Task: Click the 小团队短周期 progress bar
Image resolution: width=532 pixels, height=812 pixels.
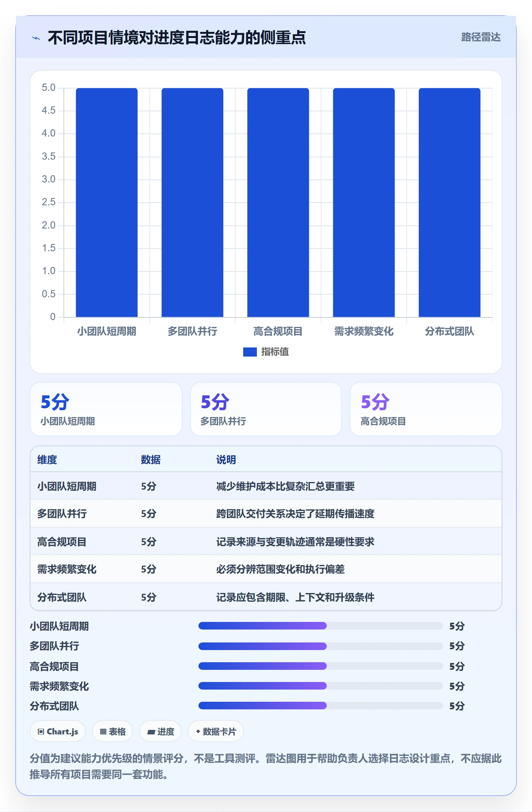Action: (320, 626)
